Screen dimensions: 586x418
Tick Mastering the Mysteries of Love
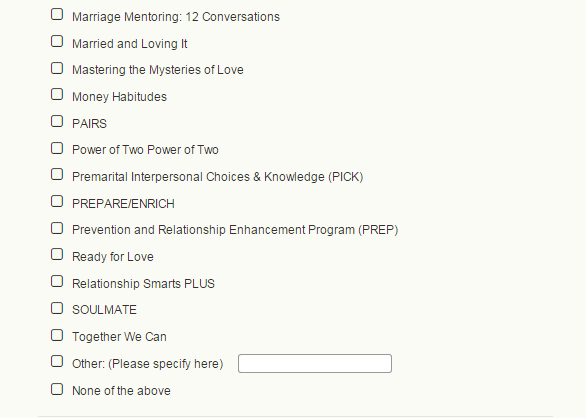57,68
